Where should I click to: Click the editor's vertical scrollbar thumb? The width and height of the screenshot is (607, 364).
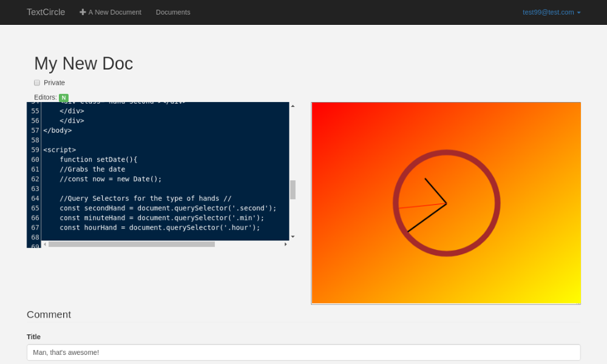tap(293, 189)
